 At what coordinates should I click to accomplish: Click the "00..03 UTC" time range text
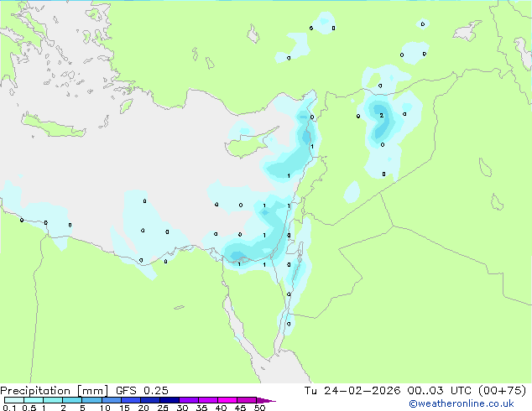[x=440, y=391]
